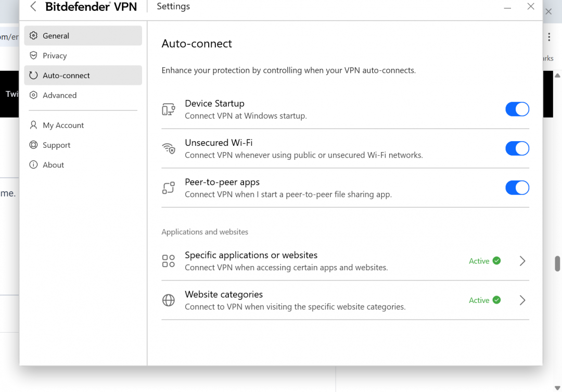Click Specific applications or websites title
Screen dimensions: 562x392
pyautogui.click(x=251, y=255)
